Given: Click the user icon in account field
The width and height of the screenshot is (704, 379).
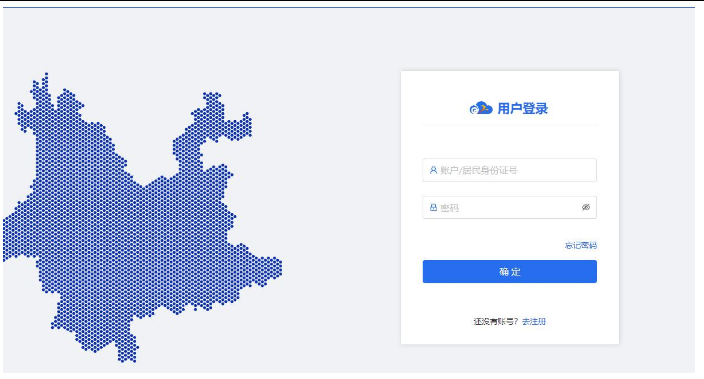Looking at the screenshot, I should tap(433, 170).
